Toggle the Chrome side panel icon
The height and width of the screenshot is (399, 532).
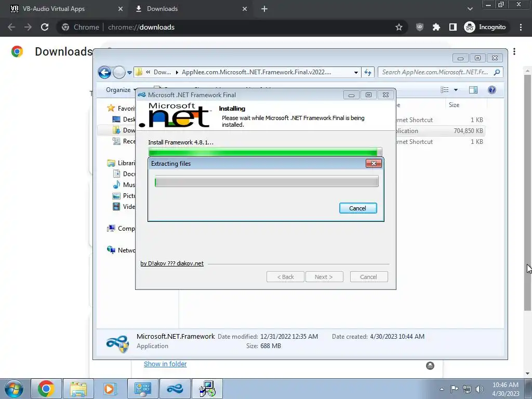(453, 27)
